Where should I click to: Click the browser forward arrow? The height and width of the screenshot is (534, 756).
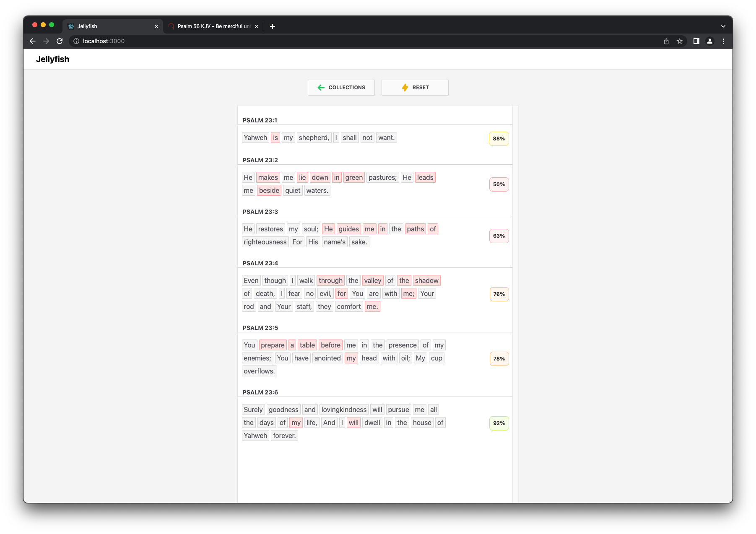[x=46, y=41]
